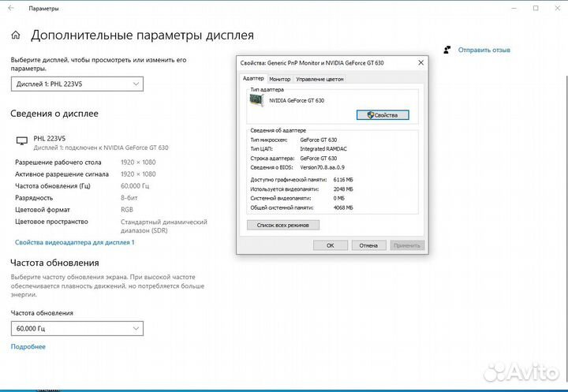The image size is (568, 392).
Task: Open the 60.000 Гц refresh rate dropdown
Action: [77, 329]
